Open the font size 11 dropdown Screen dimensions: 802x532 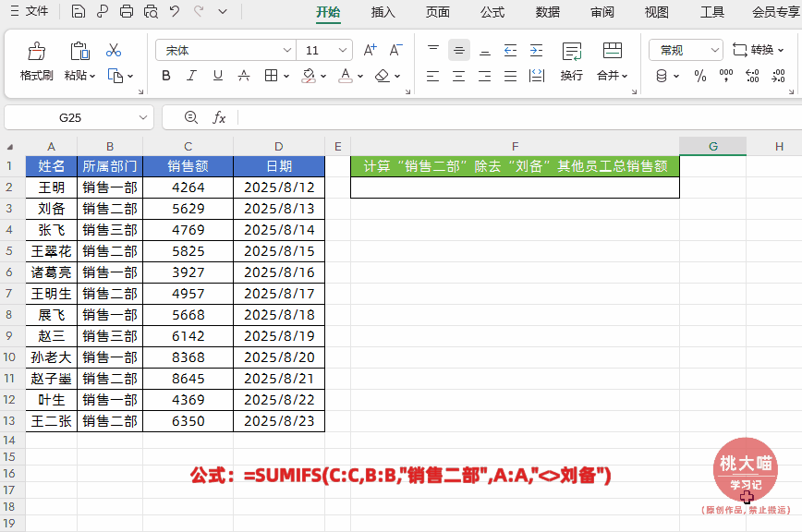342,50
